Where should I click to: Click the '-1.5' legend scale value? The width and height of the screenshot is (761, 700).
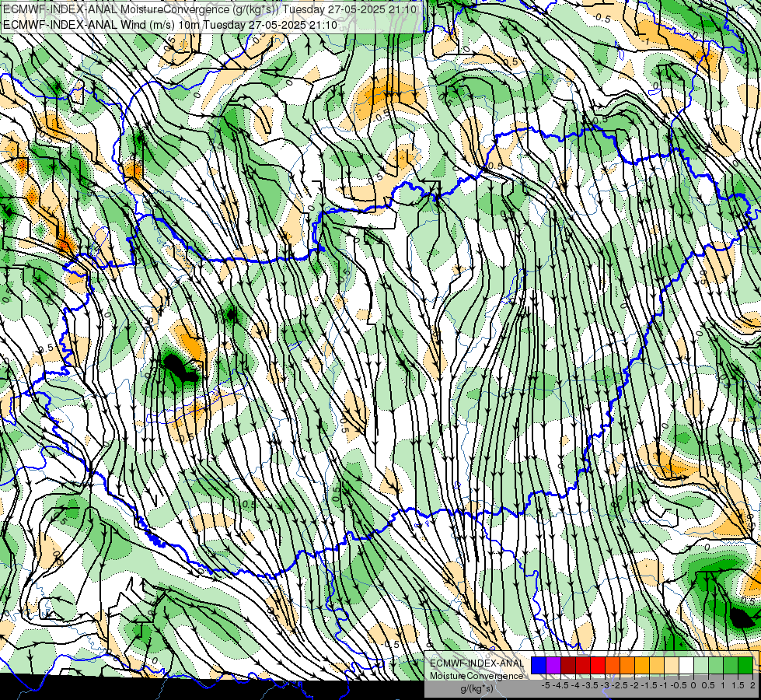(649, 685)
